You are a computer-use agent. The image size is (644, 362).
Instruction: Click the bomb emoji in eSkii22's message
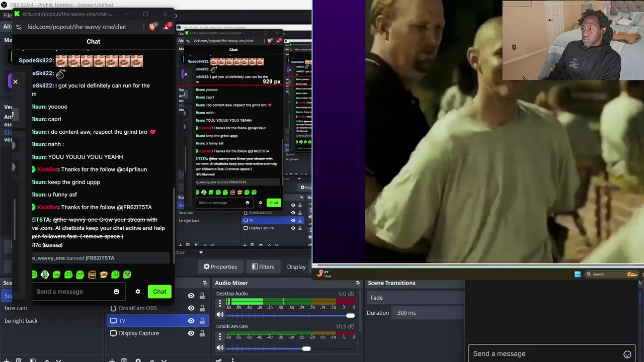pyautogui.click(x=60, y=74)
